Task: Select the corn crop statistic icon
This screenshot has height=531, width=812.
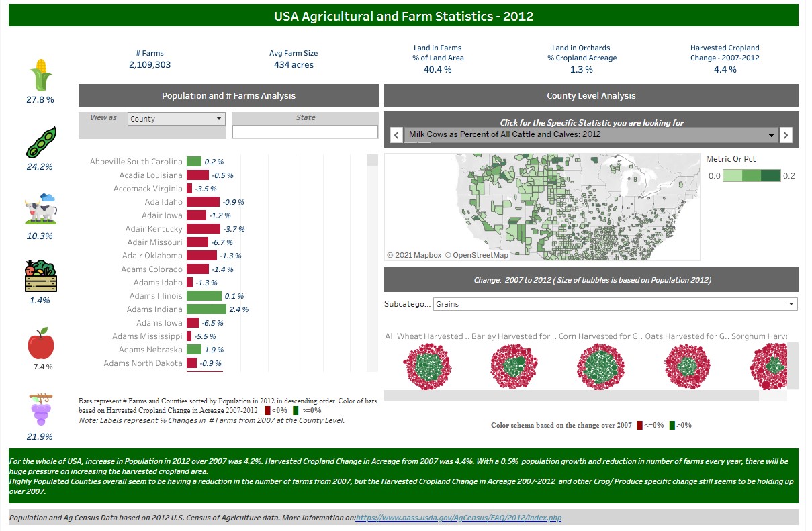Action: (40, 74)
